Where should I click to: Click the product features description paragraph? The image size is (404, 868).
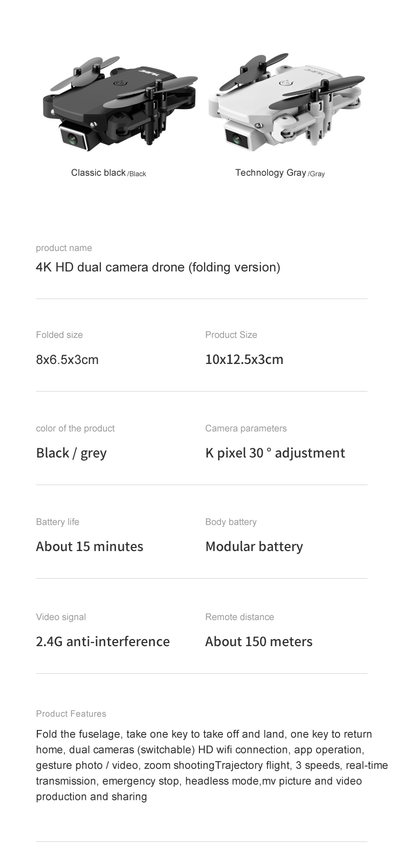pos(212,765)
